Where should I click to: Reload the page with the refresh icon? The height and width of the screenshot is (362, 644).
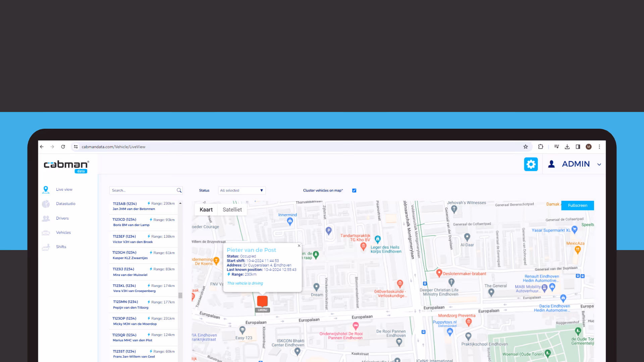pos(63,147)
